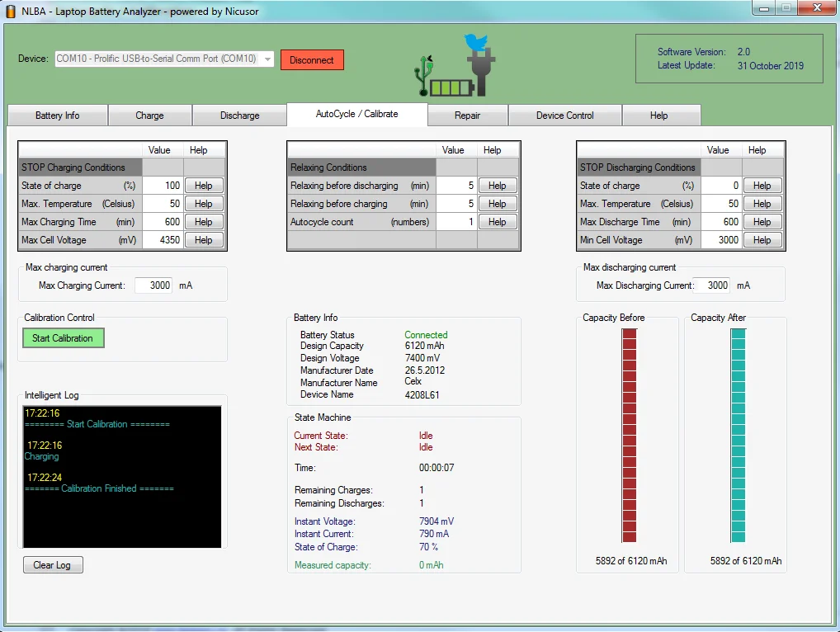Click the Capacity Before red bar

point(629,436)
